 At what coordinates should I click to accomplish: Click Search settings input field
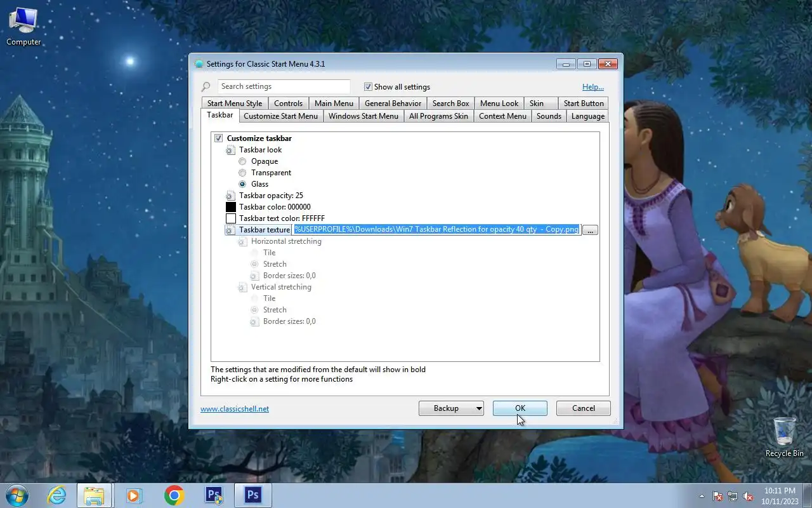pyautogui.click(x=284, y=86)
